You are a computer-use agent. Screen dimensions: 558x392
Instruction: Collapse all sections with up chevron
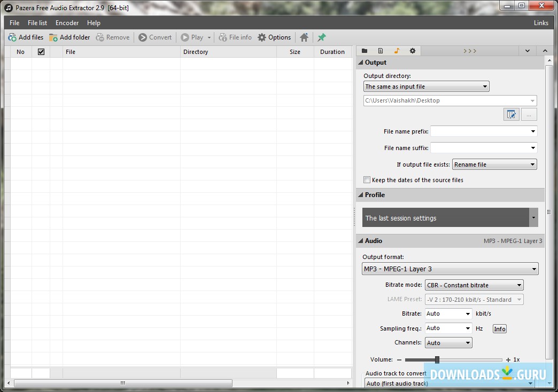pos(545,51)
